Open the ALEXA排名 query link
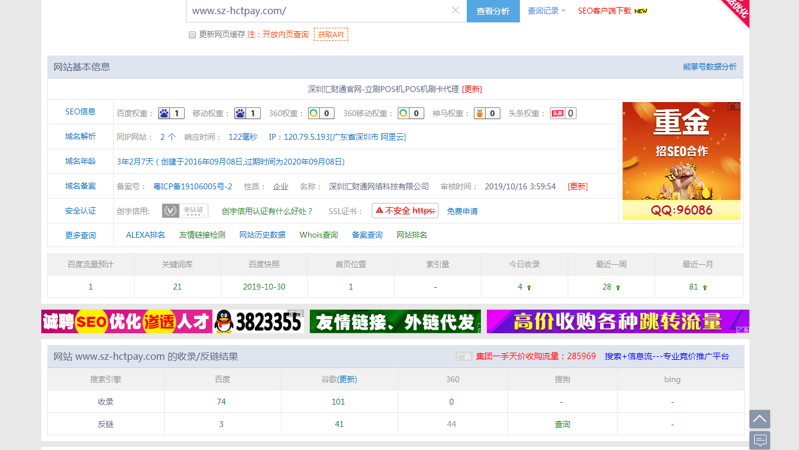 pyautogui.click(x=145, y=235)
